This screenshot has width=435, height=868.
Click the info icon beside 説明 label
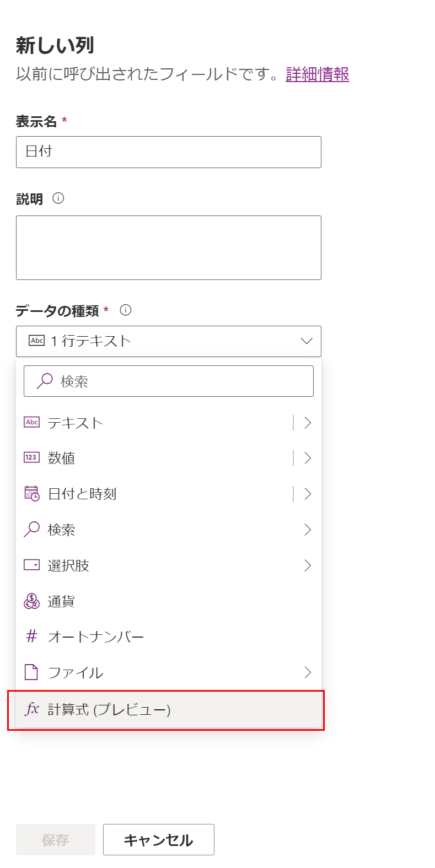pyautogui.click(x=58, y=198)
